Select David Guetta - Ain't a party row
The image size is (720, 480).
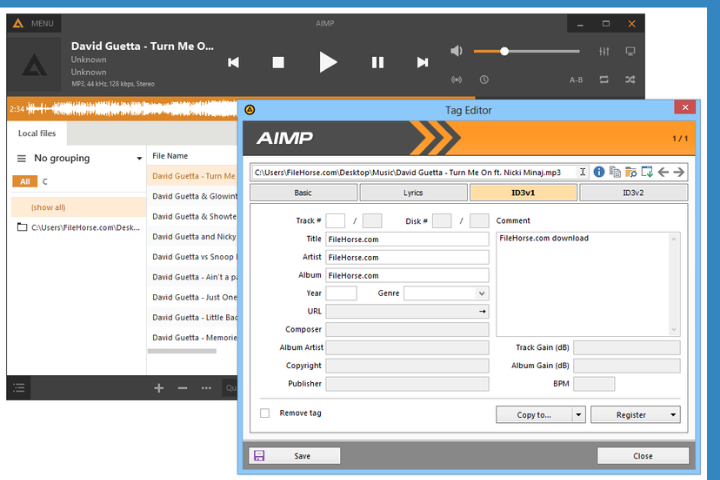(192, 277)
